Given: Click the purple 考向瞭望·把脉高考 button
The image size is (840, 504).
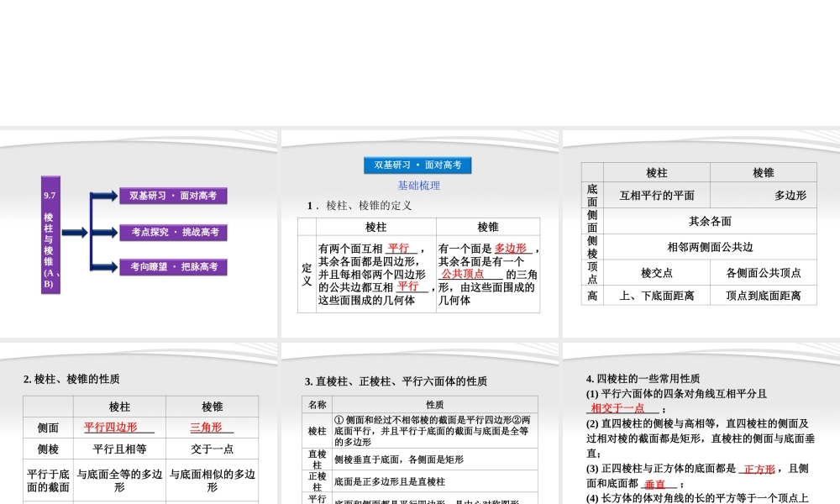Looking at the screenshot, I should pyautogui.click(x=173, y=267).
